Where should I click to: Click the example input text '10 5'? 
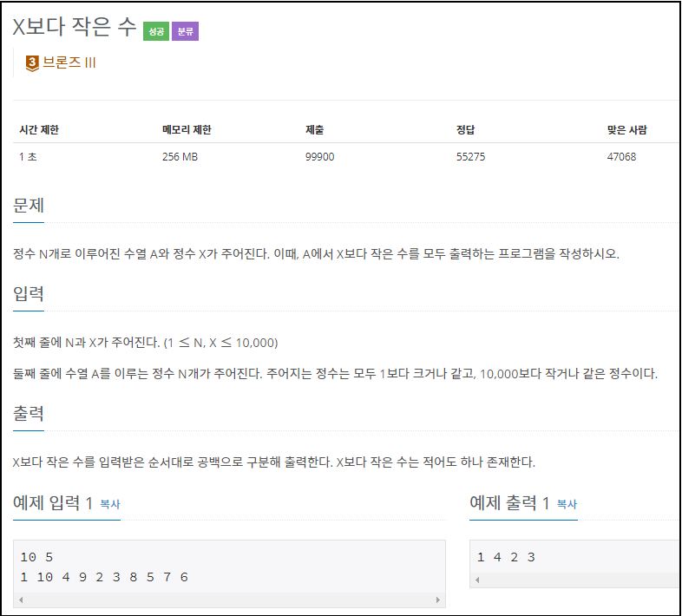click(x=36, y=557)
